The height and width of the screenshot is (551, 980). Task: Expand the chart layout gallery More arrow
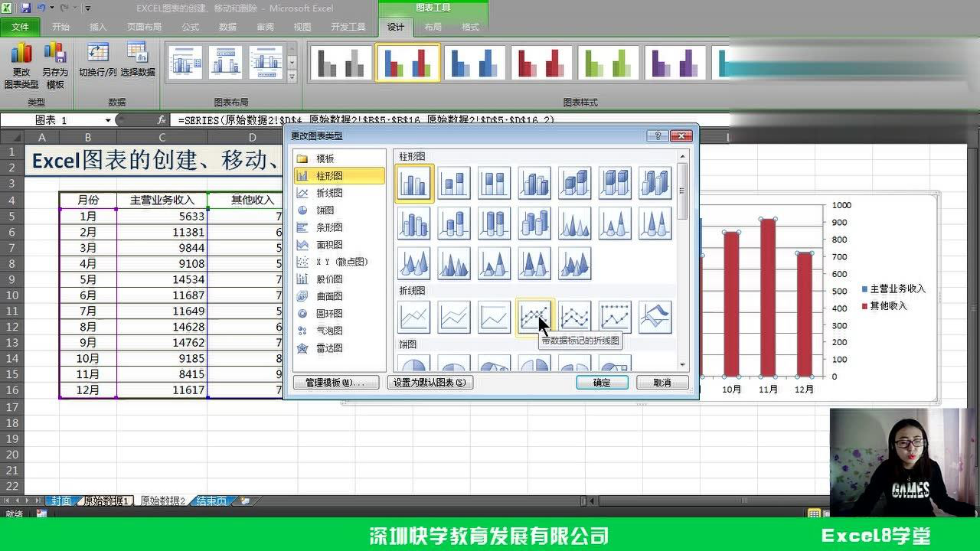[x=292, y=77]
